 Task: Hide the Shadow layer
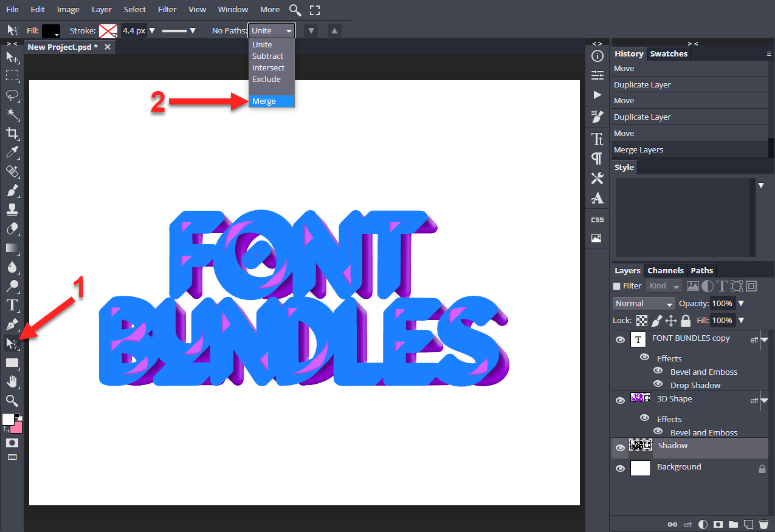click(620, 448)
